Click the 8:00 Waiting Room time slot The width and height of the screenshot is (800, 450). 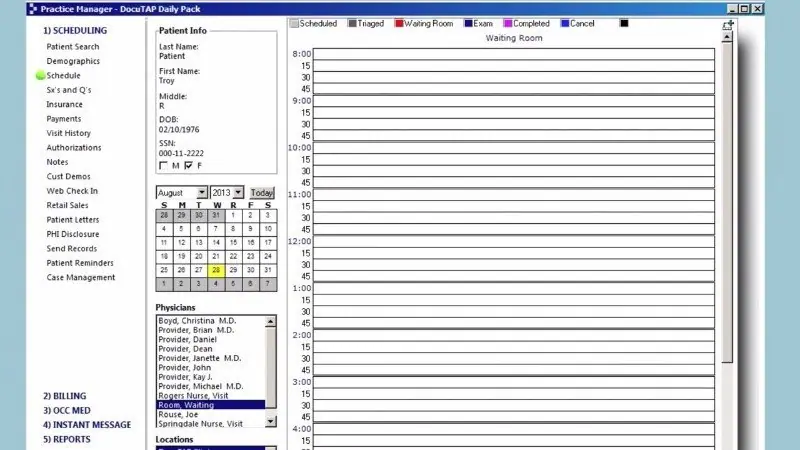coord(514,54)
